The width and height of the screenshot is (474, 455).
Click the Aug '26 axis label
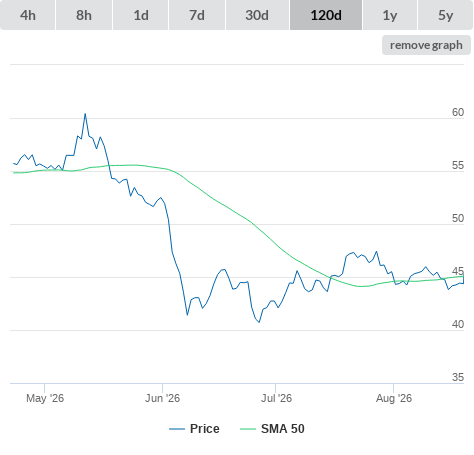[x=394, y=398]
